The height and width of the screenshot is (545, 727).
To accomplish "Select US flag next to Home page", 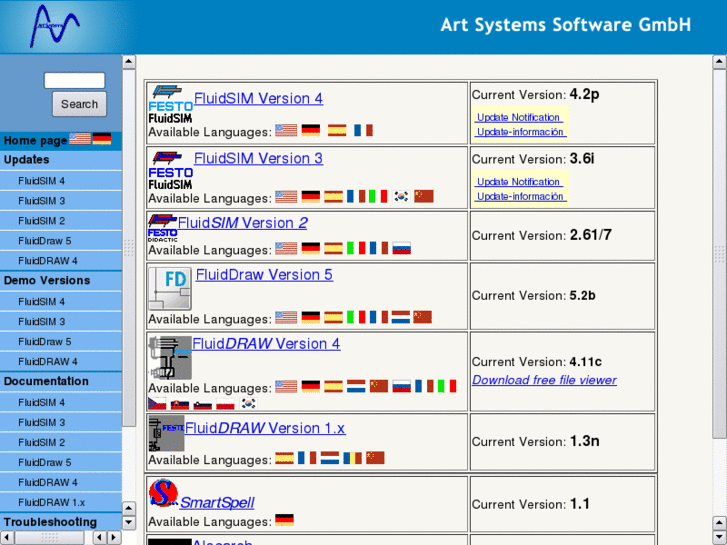I will coord(80,139).
